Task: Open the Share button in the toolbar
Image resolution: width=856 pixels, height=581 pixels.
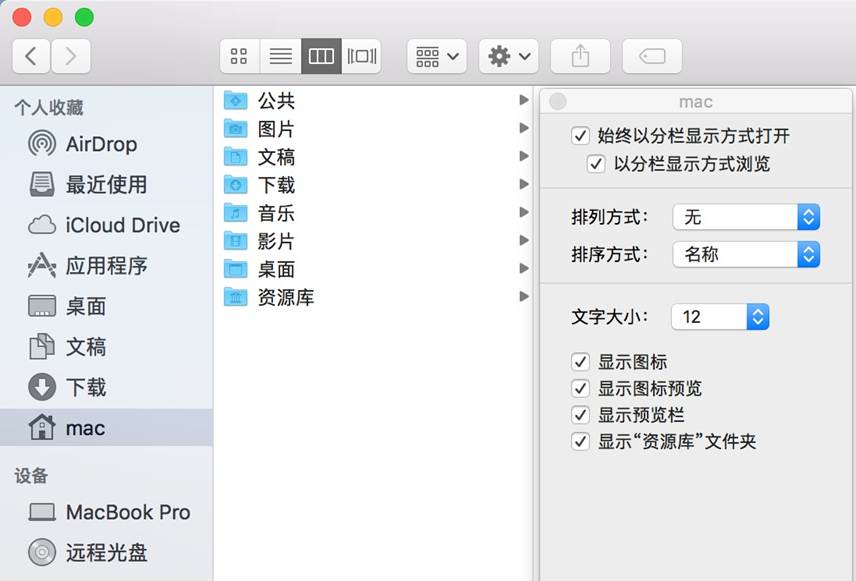Action: 580,56
